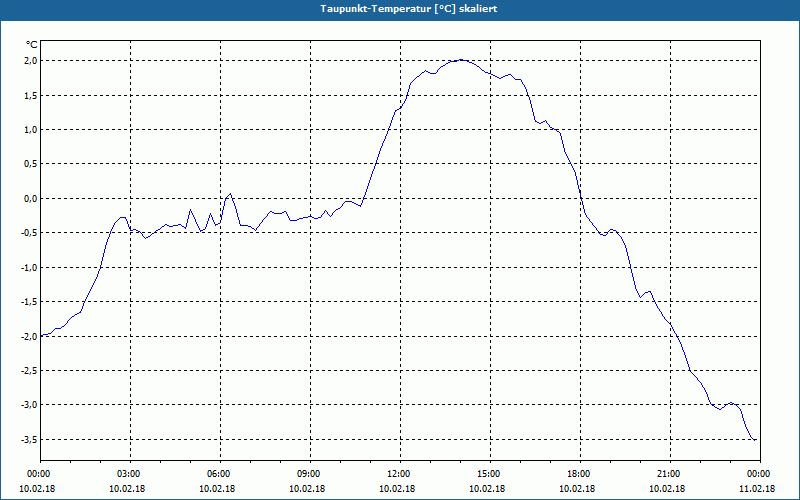
Task: Select the "1,0" y-axis tick label
Action: click(x=31, y=130)
